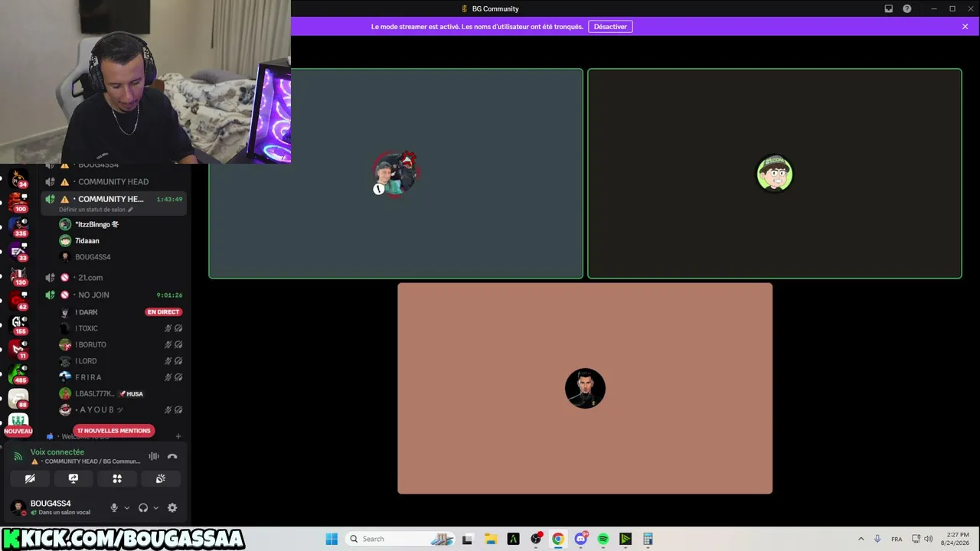Open Discord help question mark icon
This screenshot has width=980, height=551.
pyautogui.click(x=907, y=8)
